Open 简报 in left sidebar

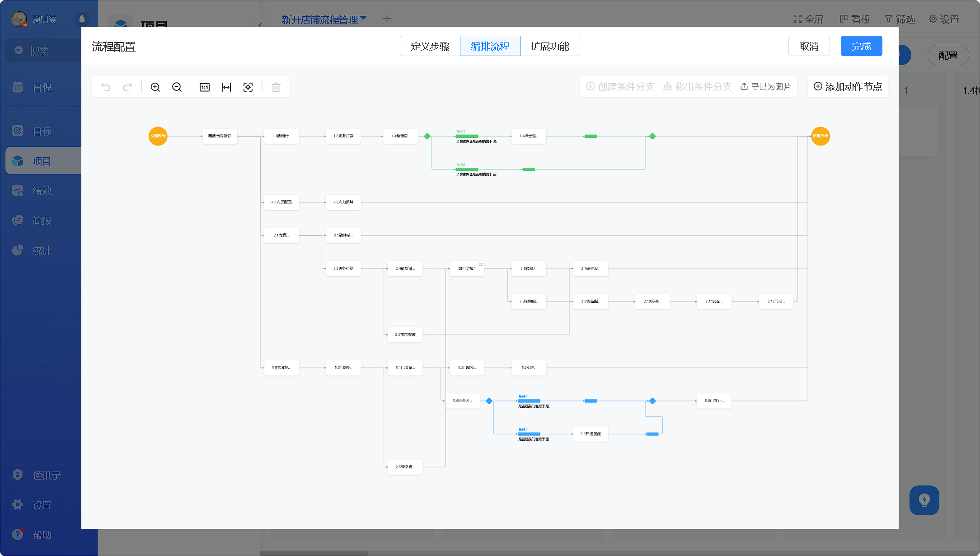point(42,221)
